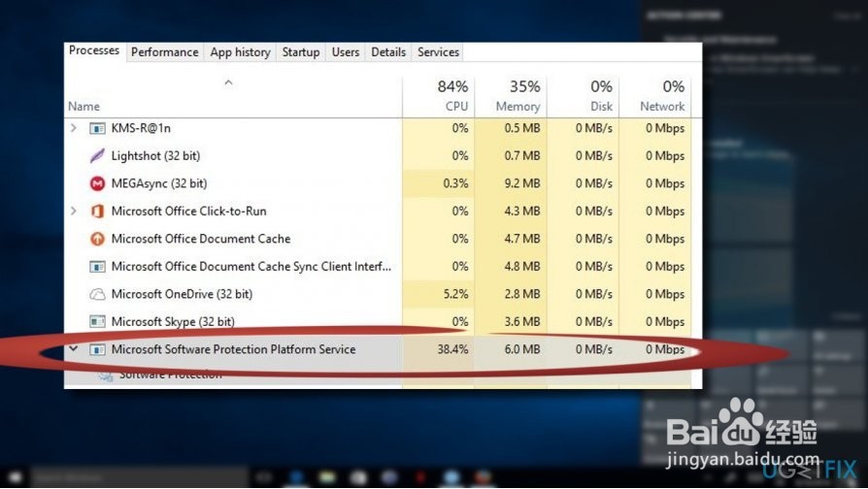Click the Microsoft Skype process icon
868x489 pixels.
click(97, 321)
